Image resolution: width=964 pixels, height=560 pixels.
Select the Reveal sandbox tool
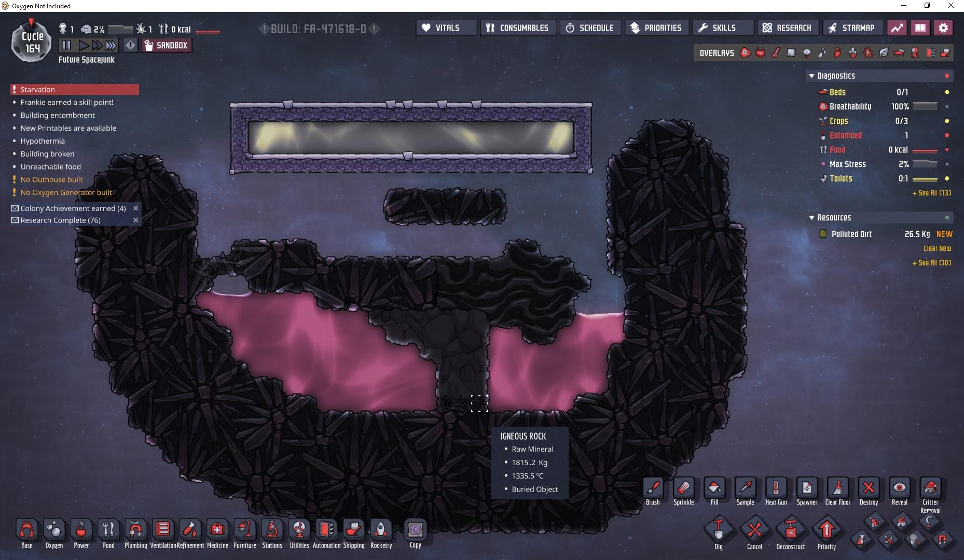[899, 489]
